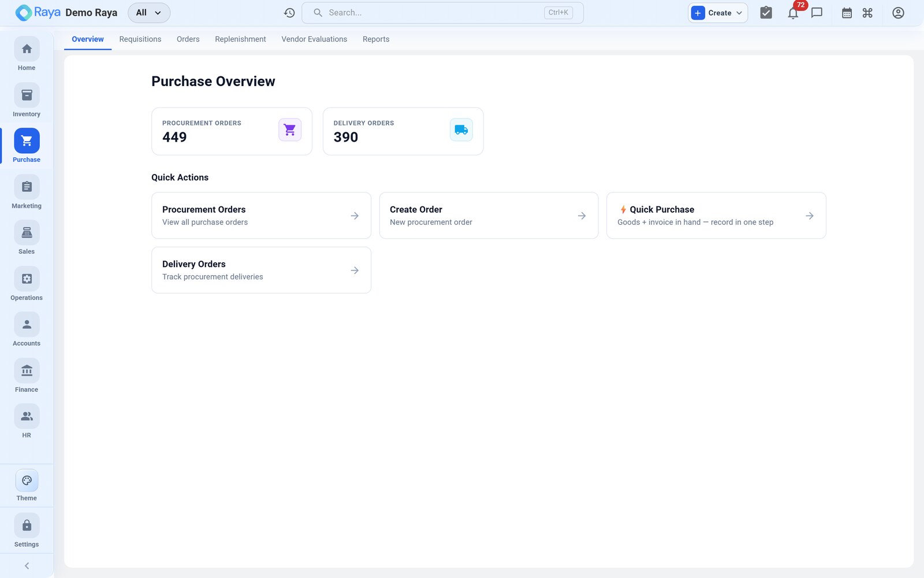Viewport: 924px width, 578px height.
Task: Click the Quick Actions heading
Action: click(180, 177)
